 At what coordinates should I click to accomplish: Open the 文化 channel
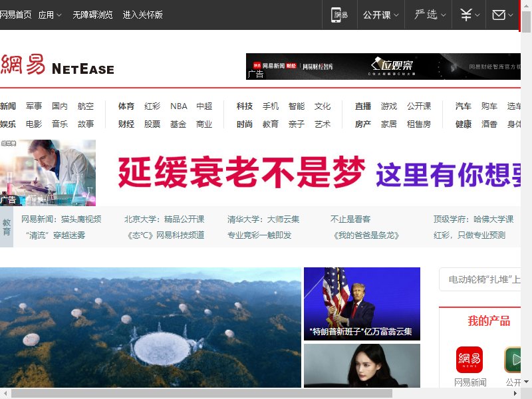pyautogui.click(x=323, y=106)
